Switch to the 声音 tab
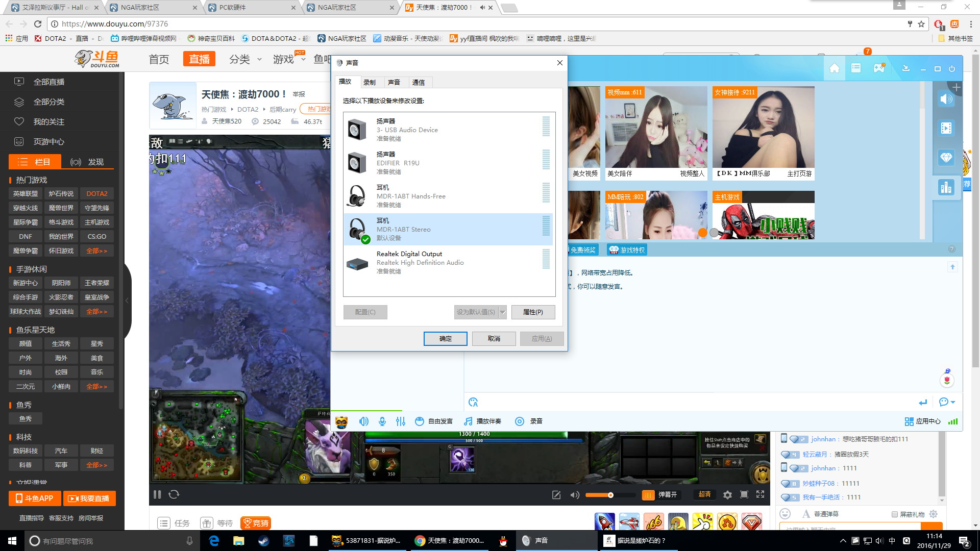980x551 pixels. coord(394,82)
